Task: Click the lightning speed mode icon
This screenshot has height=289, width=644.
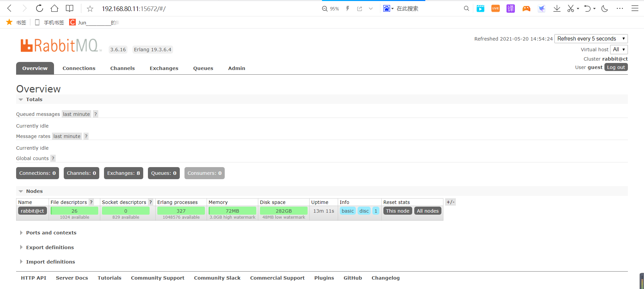Action: coord(348,9)
